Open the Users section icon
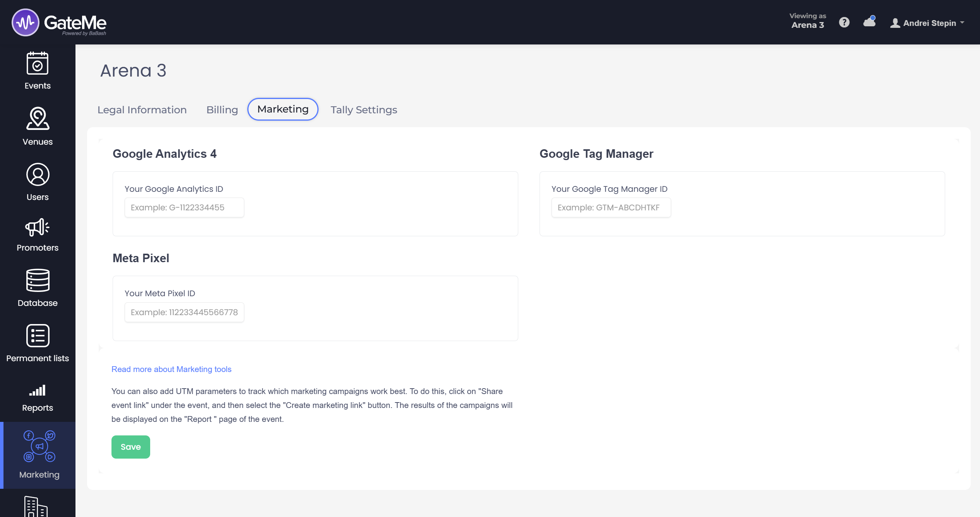This screenshot has height=517, width=980. (x=38, y=175)
